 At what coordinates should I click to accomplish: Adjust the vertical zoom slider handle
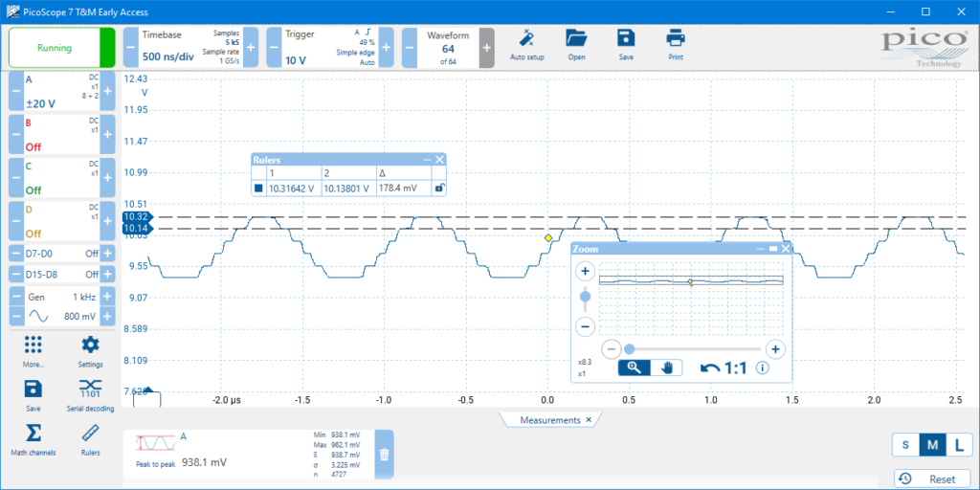coord(586,297)
